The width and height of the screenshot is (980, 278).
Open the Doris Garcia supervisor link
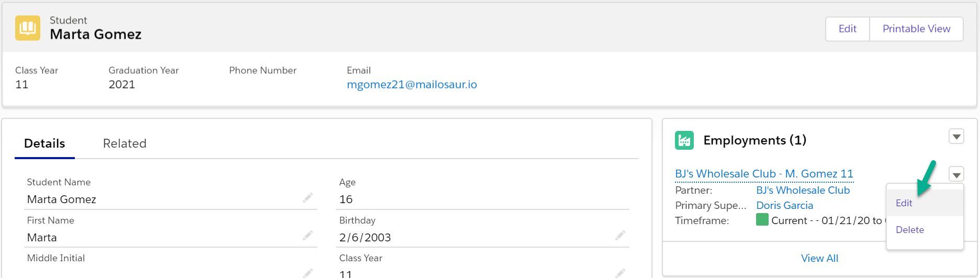[784, 205]
